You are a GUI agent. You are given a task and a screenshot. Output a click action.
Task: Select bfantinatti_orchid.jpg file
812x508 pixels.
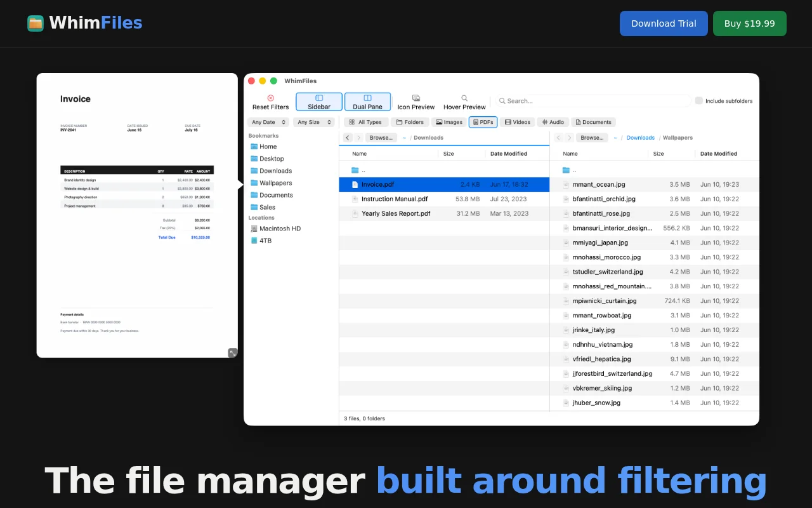(x=655, y=199)
